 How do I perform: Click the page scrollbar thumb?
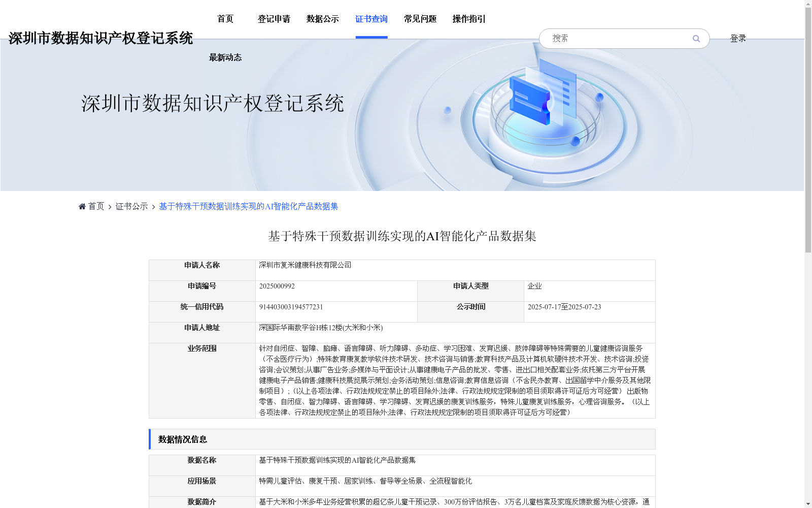click(808, 130)
